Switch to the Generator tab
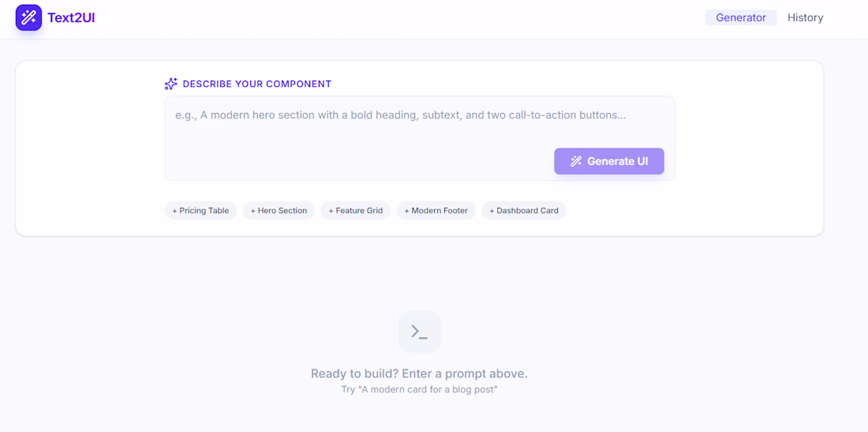This screenshot has height=432, width=868. [x=741, y=17]
